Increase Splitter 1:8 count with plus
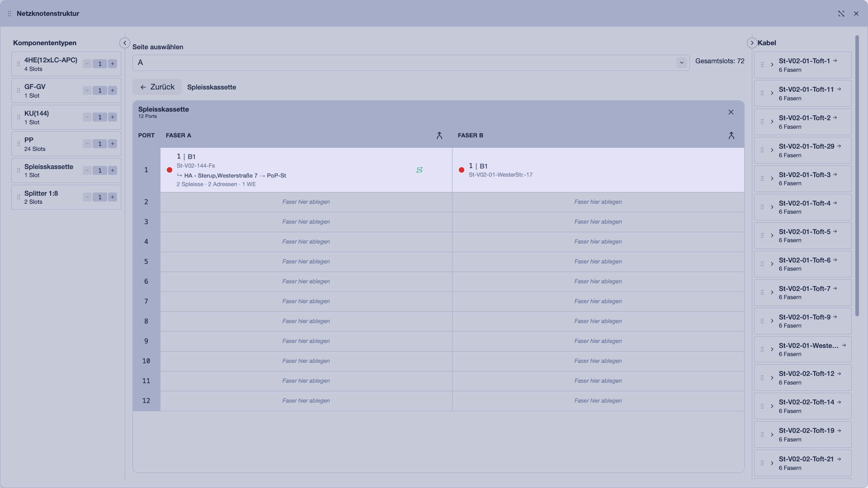 coord(113,197)
